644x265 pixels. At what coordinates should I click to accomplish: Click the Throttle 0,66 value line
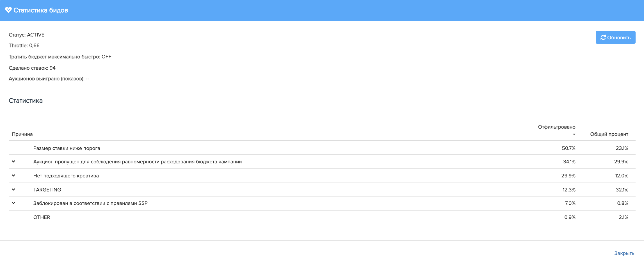click(x=24, y=45)
